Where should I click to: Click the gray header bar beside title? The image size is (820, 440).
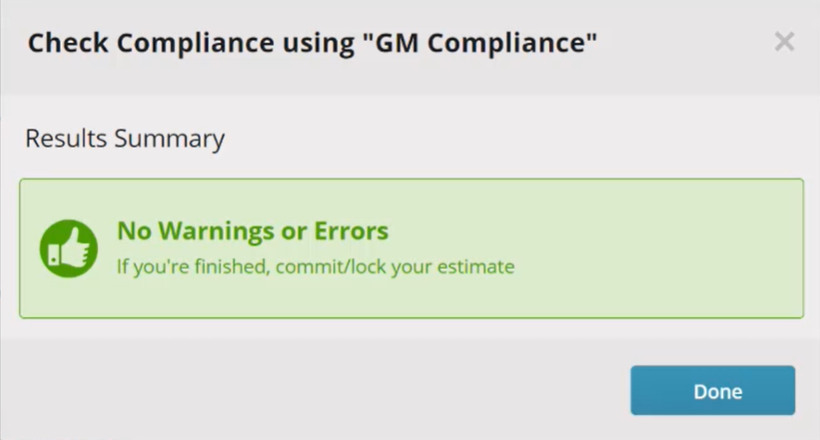pos(685,43)
